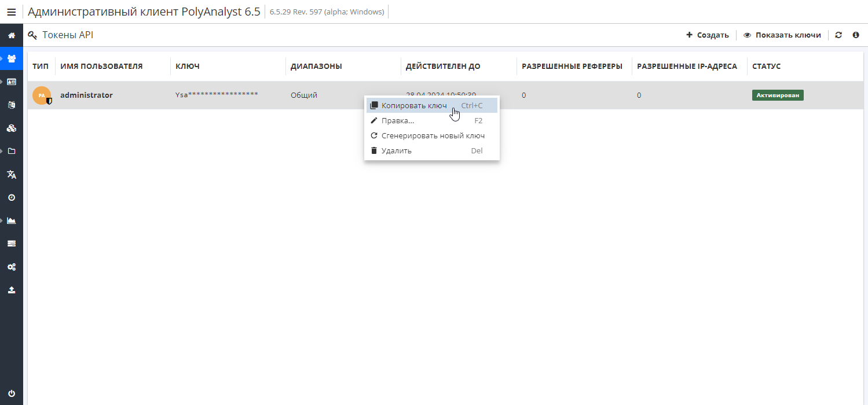Click the Административный клиент PolyAnalyst title
868x405 pixels.
144,12
